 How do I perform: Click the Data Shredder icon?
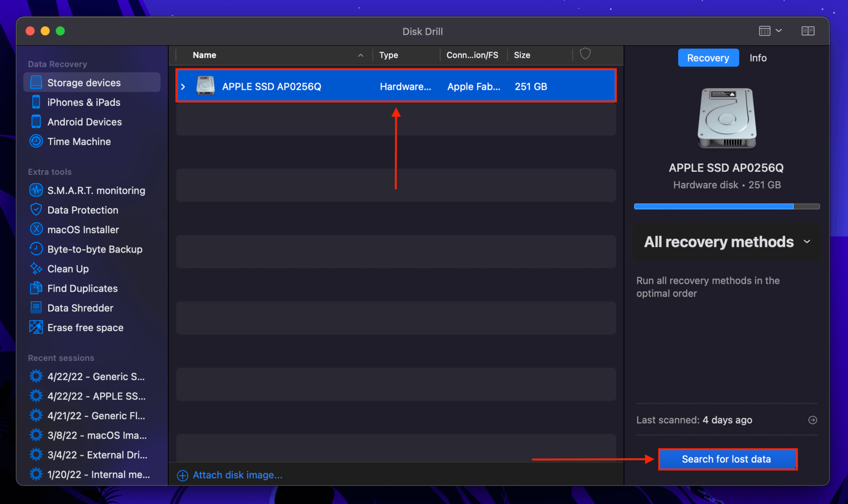tap(36, 307)
